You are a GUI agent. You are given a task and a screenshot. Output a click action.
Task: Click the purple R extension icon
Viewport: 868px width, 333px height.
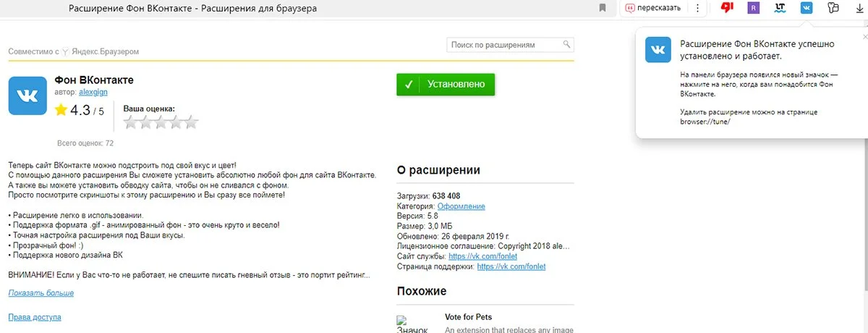click(x=753, y=8)
